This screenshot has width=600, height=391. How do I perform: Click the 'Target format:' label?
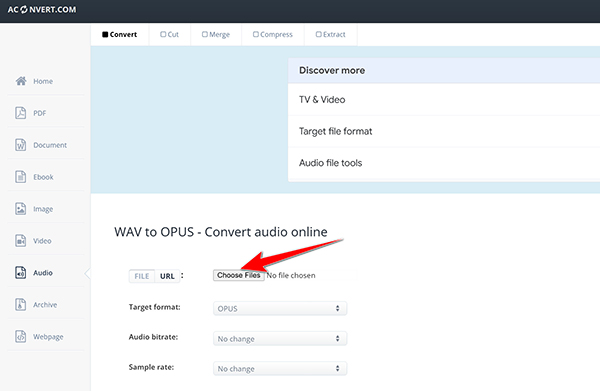155,307
